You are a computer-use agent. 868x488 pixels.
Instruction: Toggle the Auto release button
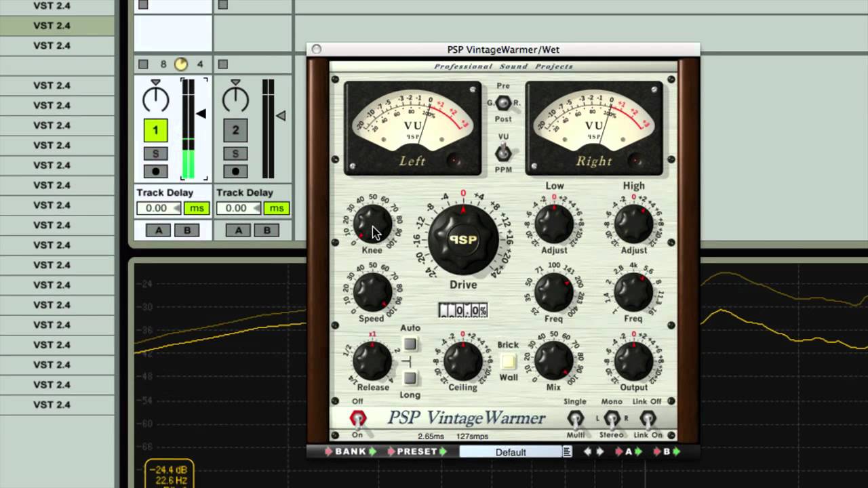point(410,344)
